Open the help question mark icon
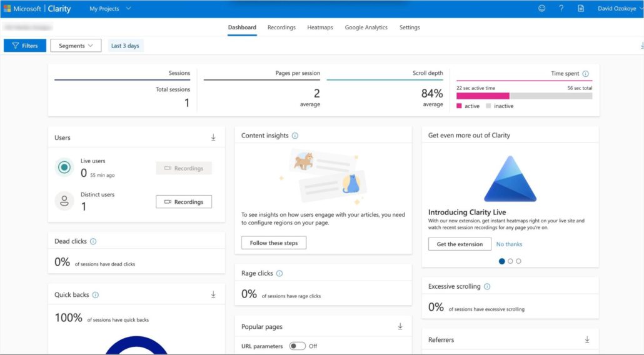Image resolution: width=644 pixels, height=355 pixels. pos(561,8)
